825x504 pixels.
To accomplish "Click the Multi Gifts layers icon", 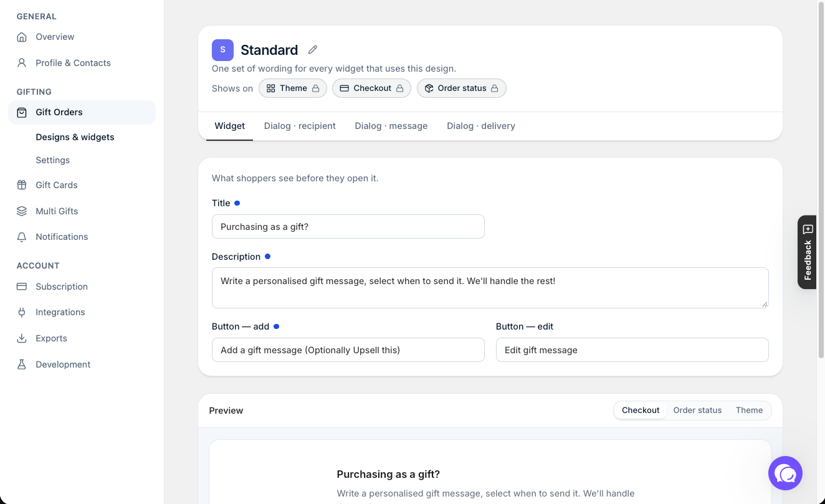I will (x=22, y=211).
